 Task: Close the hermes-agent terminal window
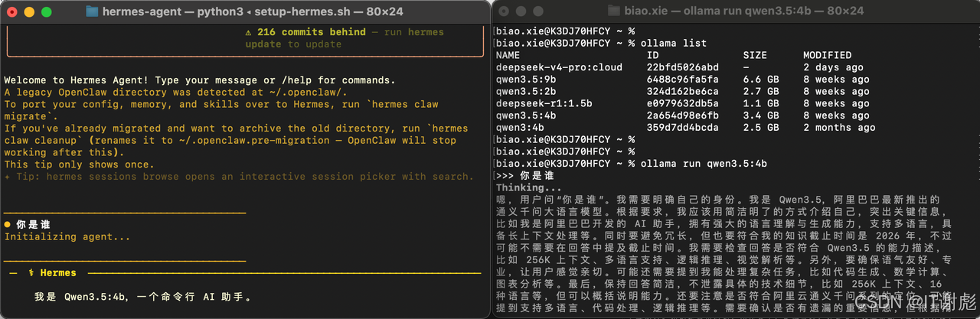(13, 12)
